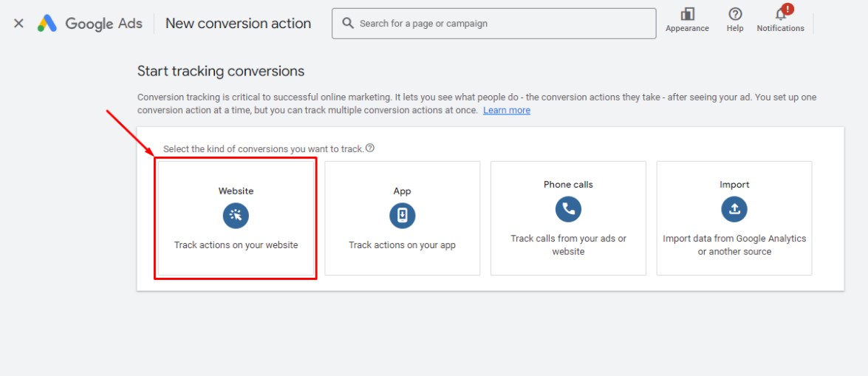Click the Import card title text

734,185
